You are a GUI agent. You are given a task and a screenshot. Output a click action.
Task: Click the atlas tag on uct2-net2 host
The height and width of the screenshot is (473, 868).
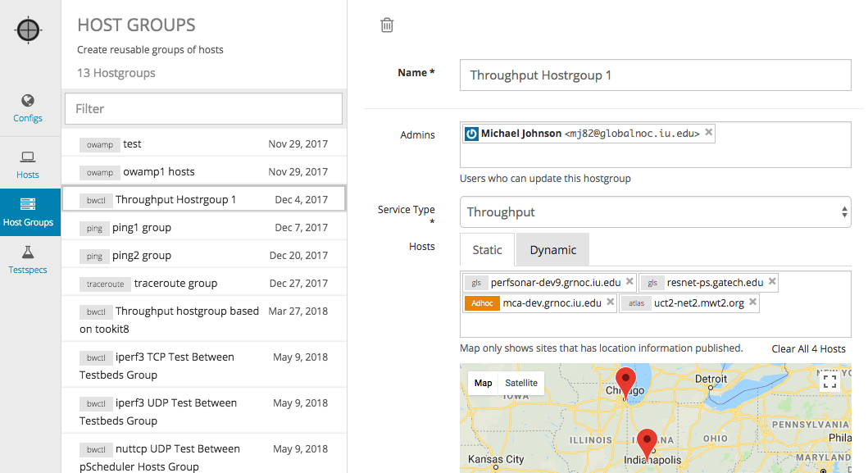tap(636, 303)
